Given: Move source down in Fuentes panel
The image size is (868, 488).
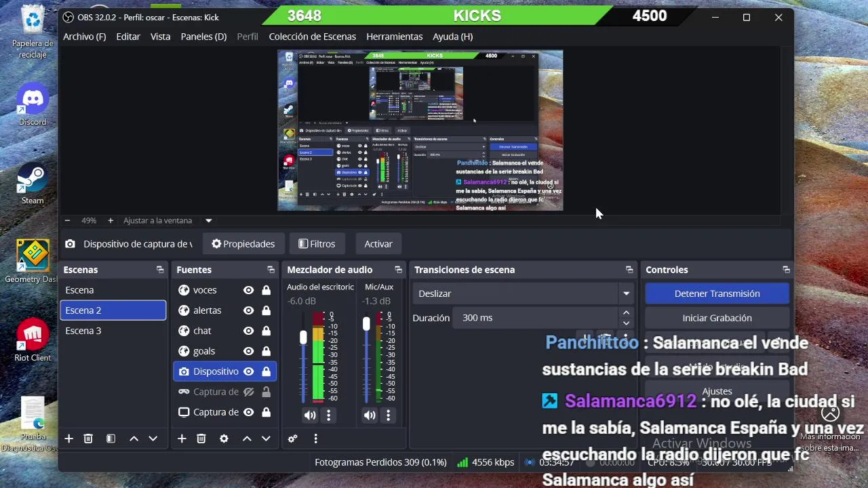Looking at the screenshot, I should [x=266, y=439].
